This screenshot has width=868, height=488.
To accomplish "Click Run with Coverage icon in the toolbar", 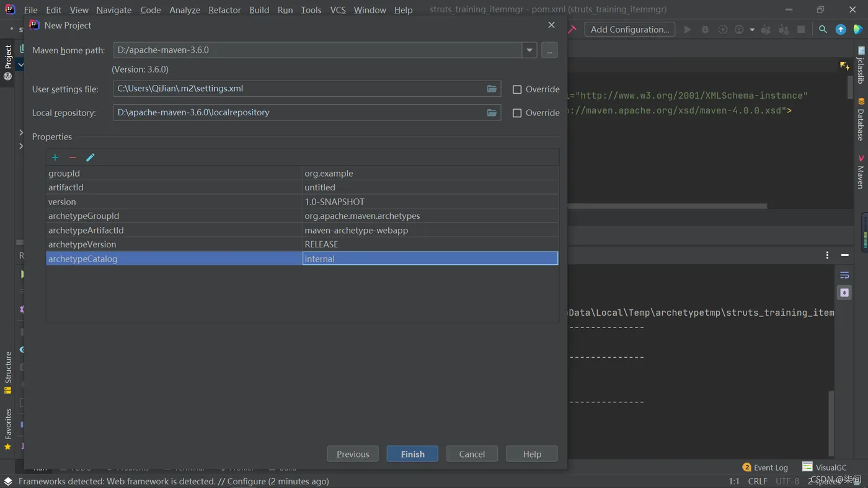I will tap(723, 29).
